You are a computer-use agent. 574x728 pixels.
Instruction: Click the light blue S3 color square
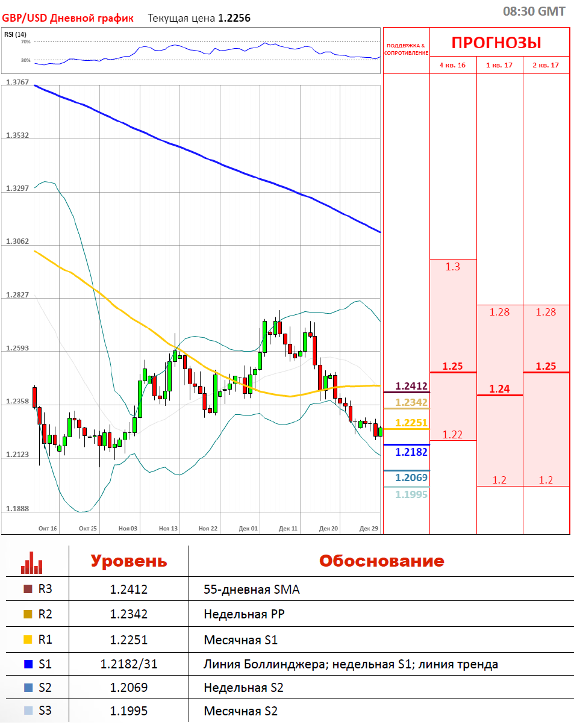click(x=28, y=711)
